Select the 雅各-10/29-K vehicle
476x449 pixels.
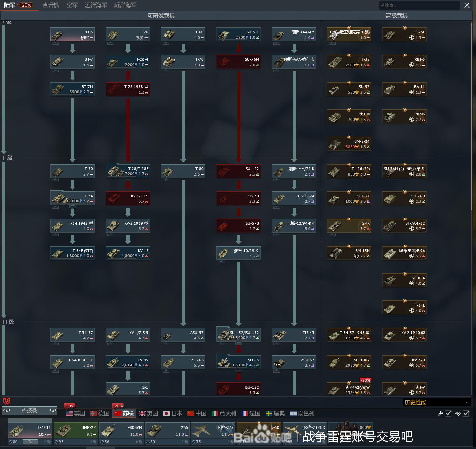239,253
